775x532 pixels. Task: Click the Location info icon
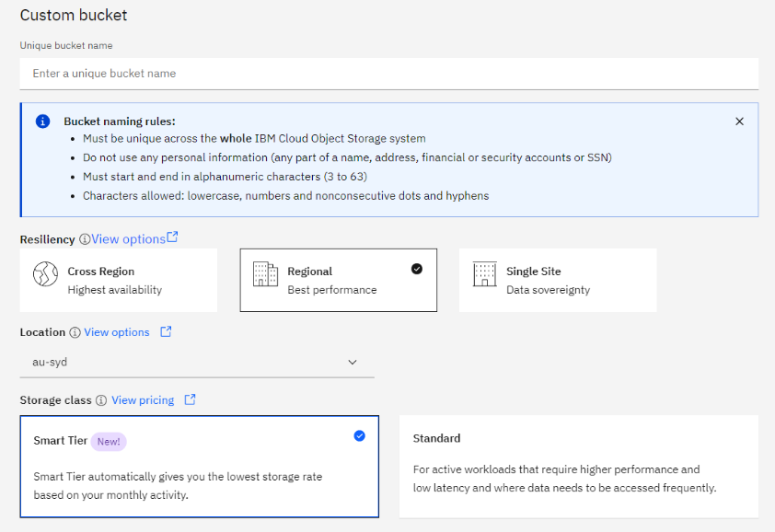pos(75,332)
